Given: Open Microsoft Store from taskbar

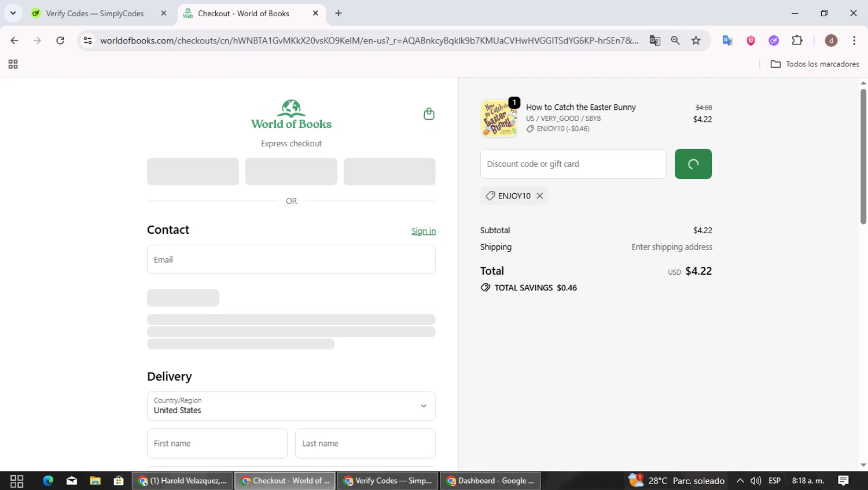Looking at the screenshot, I should 119,481.
